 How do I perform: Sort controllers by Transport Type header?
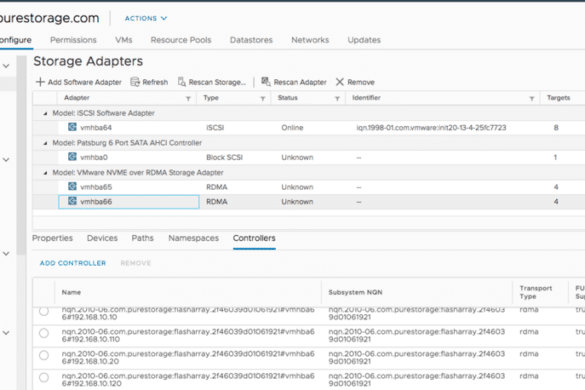click(x=536, y=292)
